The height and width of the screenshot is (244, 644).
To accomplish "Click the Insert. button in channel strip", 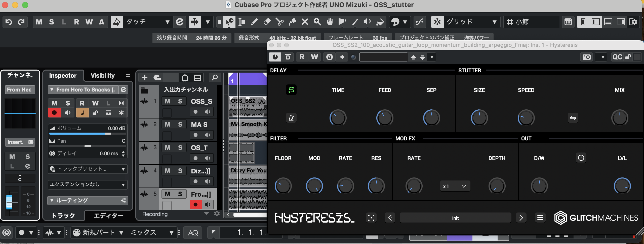I will coord(15,142).
